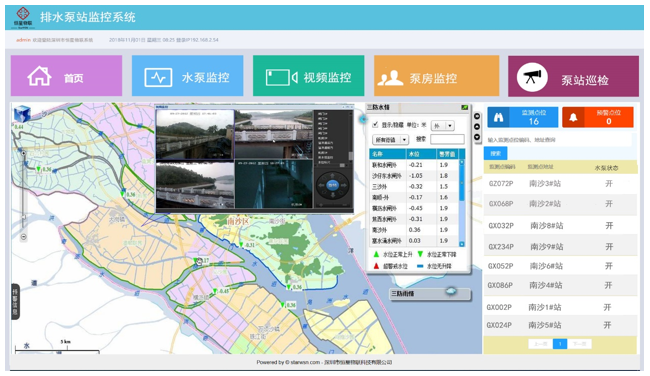The image size is (650, 376).
Task: Go to 视频监控 video monitoring
Action: pos(308,76)
